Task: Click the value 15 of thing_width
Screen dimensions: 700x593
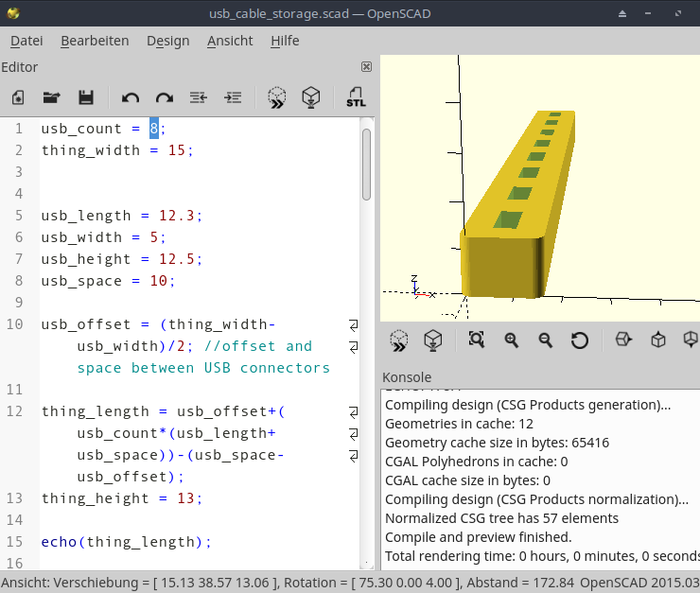Action: coord(176,150)
